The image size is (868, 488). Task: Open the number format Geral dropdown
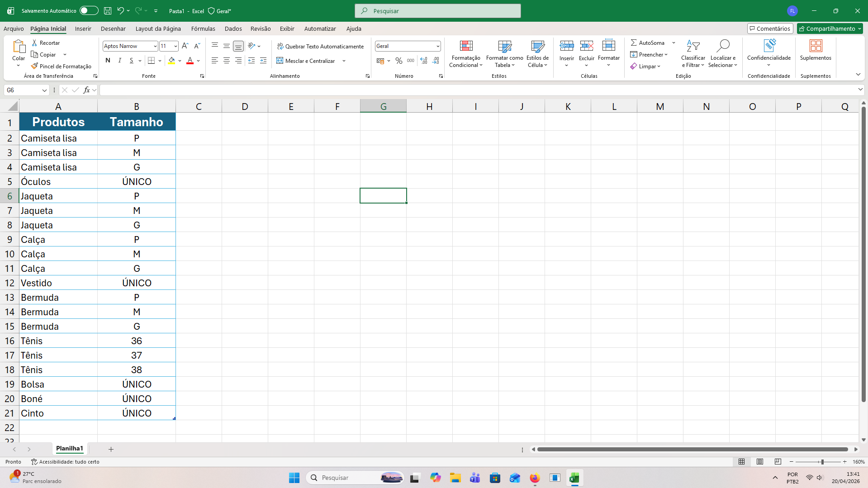[x=438, y=46]
